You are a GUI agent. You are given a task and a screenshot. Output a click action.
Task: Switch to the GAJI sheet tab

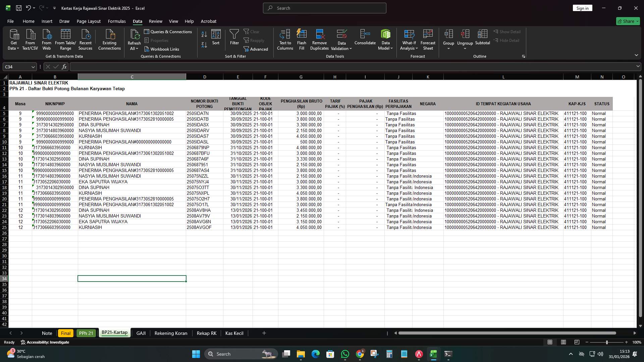(141, 333)
